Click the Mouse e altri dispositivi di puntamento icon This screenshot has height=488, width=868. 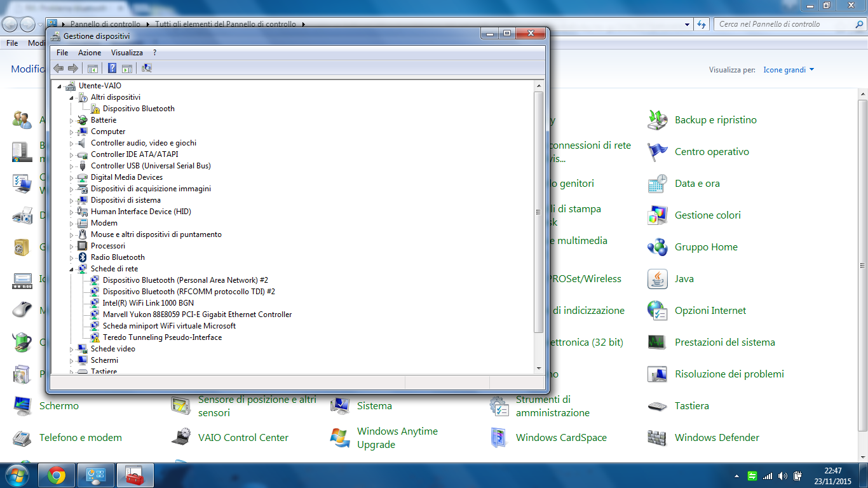pos(82,234)
